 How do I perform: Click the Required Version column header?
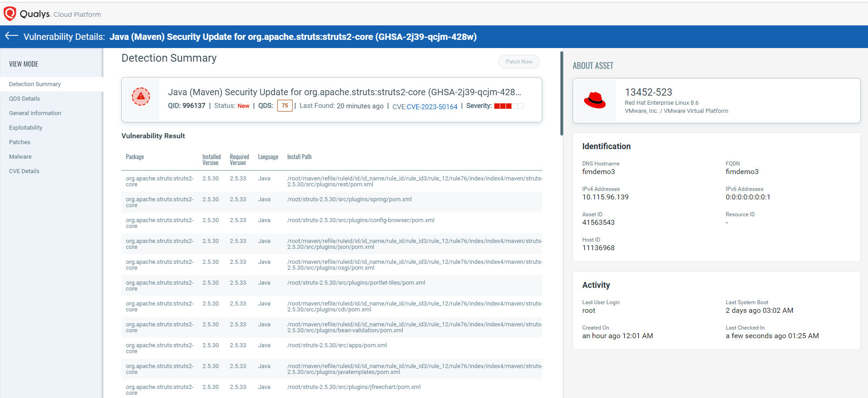click(239, 160)
